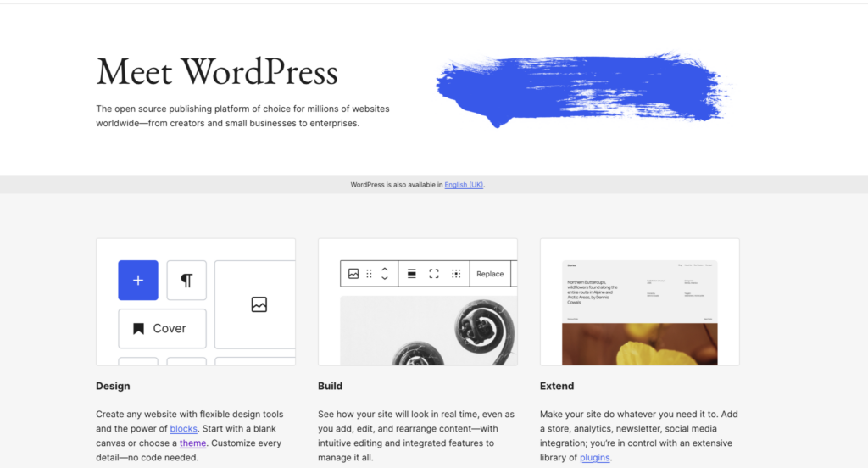The width and height of the screenshot is (868, 468).
Task: Click the move up/down arrows in toolbar
Action: (x=384, y=273)
